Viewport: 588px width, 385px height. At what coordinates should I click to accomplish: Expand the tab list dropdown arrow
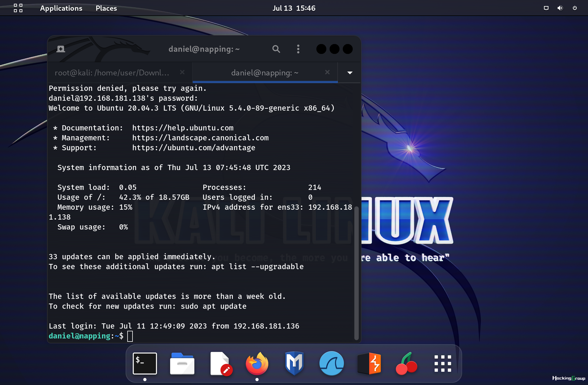pyautogui.click(x=350, y=73)
